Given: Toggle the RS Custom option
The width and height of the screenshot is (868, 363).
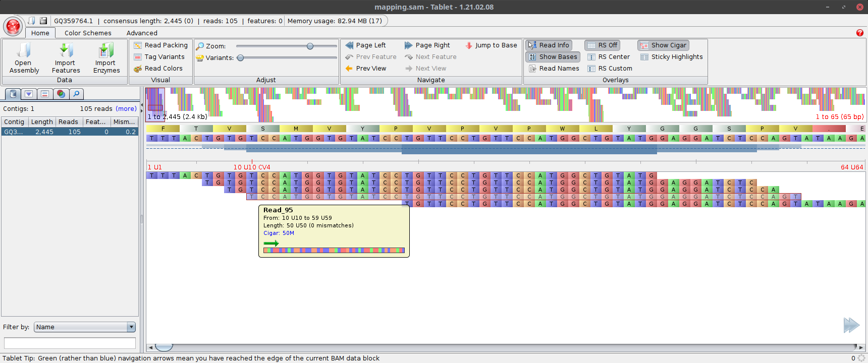Looking at the screenshot, I should [610, 68].
